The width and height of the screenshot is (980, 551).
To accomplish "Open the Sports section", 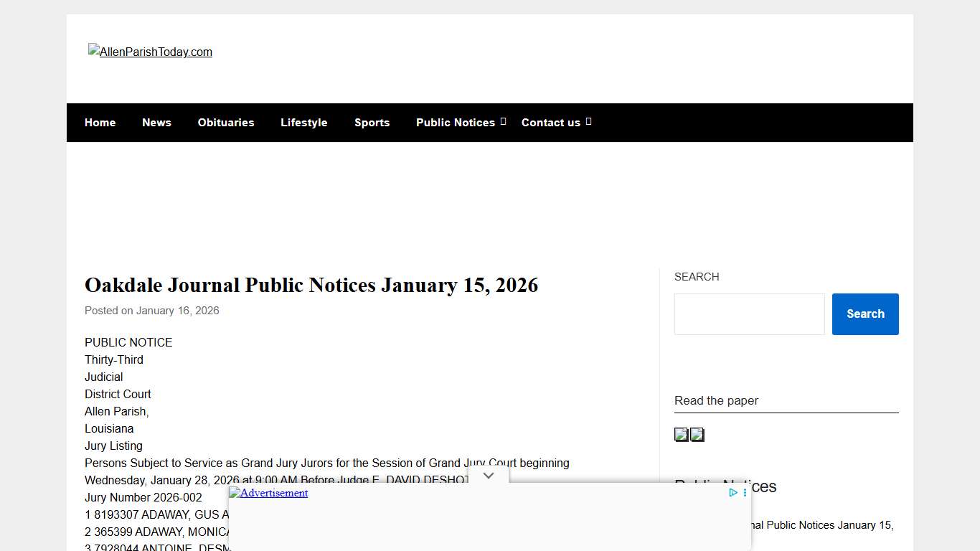I will pos(372,122).
